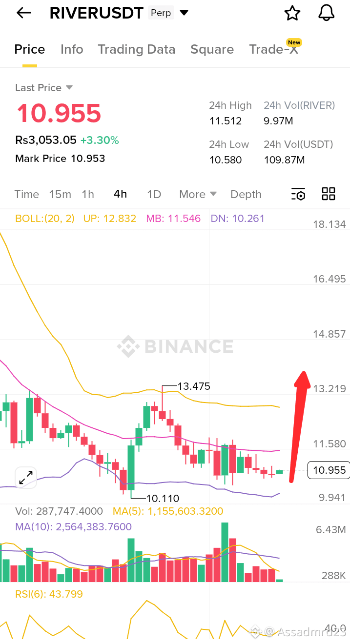Tap the 18.134 price axis label
Screen dimensions: 350x644
pos(329,224)
